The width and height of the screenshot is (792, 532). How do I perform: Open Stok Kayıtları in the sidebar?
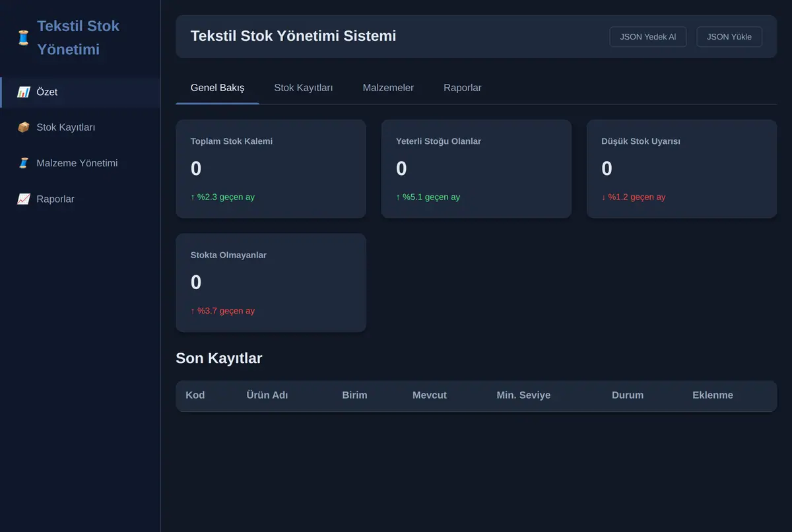pos(80,127)
